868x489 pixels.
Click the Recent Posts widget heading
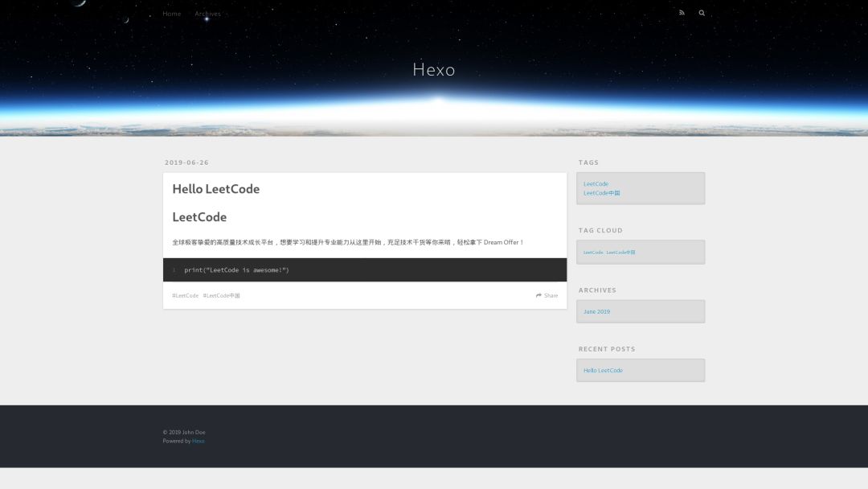click(607, 349)
